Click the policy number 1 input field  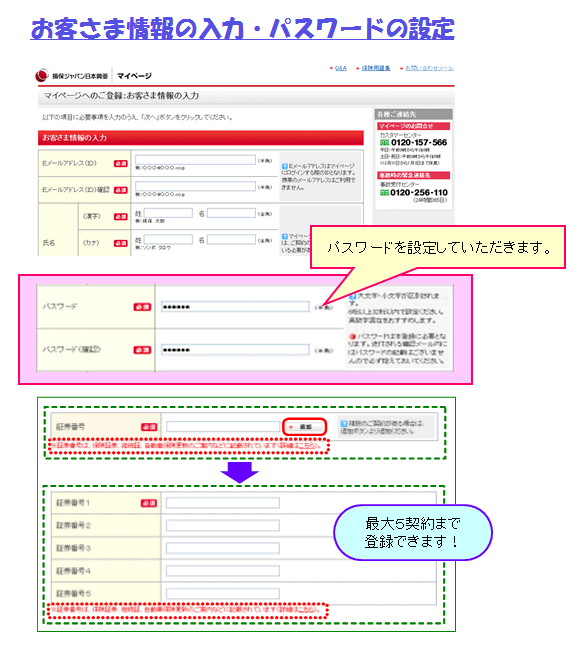223,503
